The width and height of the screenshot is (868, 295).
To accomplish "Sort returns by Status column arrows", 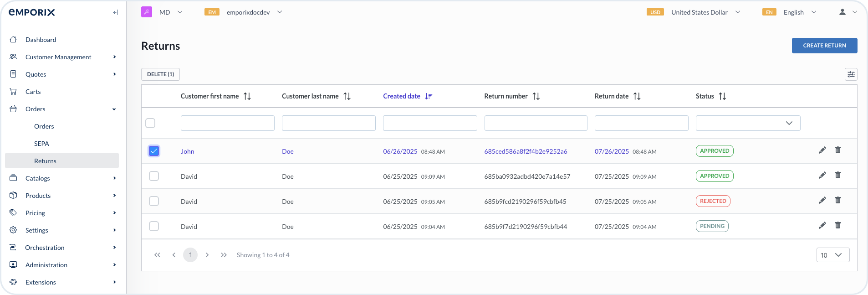I will pyautogui.click(x=722, y=96).
